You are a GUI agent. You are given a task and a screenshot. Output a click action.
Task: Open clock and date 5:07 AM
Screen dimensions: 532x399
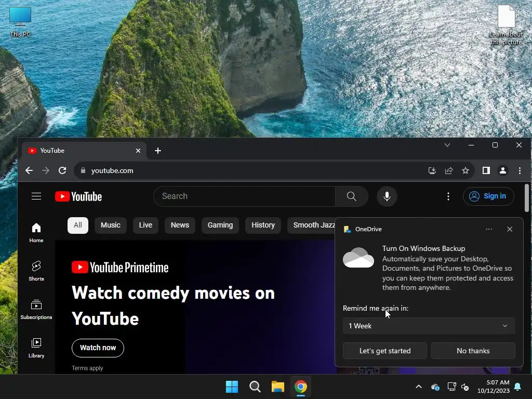coord(494,387)
